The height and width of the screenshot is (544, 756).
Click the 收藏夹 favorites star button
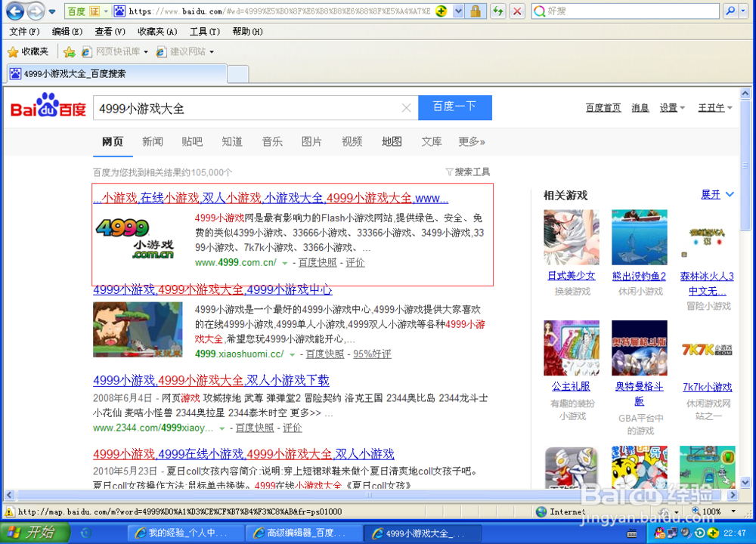(28, 51)
